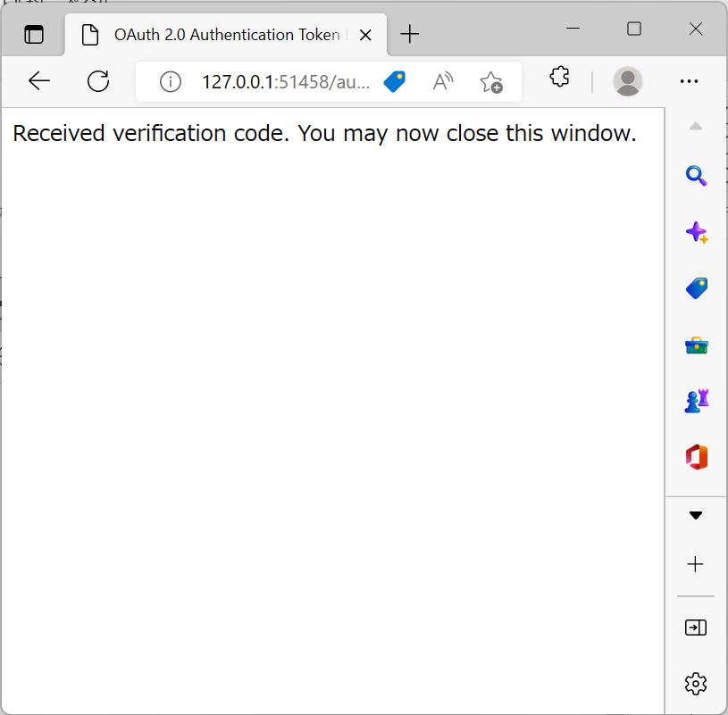
Task: Start Read aloud for this page
Action: [443, 81]
